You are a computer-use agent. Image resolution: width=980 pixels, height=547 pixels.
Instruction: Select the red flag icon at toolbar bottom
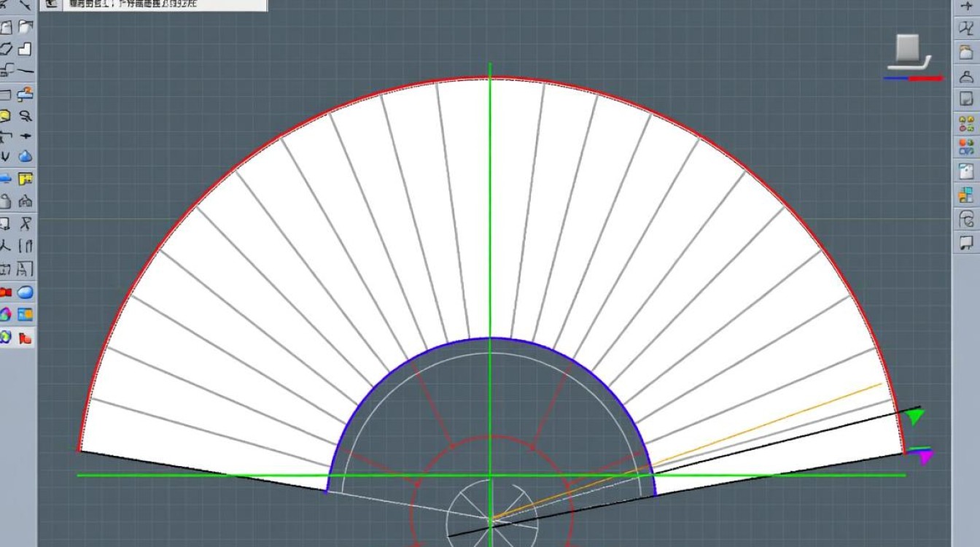[x=26, y=338]
